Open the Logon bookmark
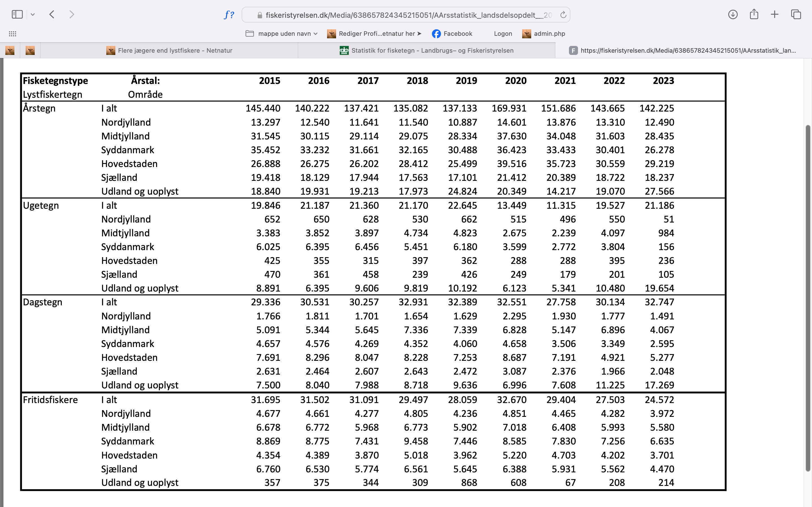The width and height of the screenshot is (812, 507). pos(503,34)
